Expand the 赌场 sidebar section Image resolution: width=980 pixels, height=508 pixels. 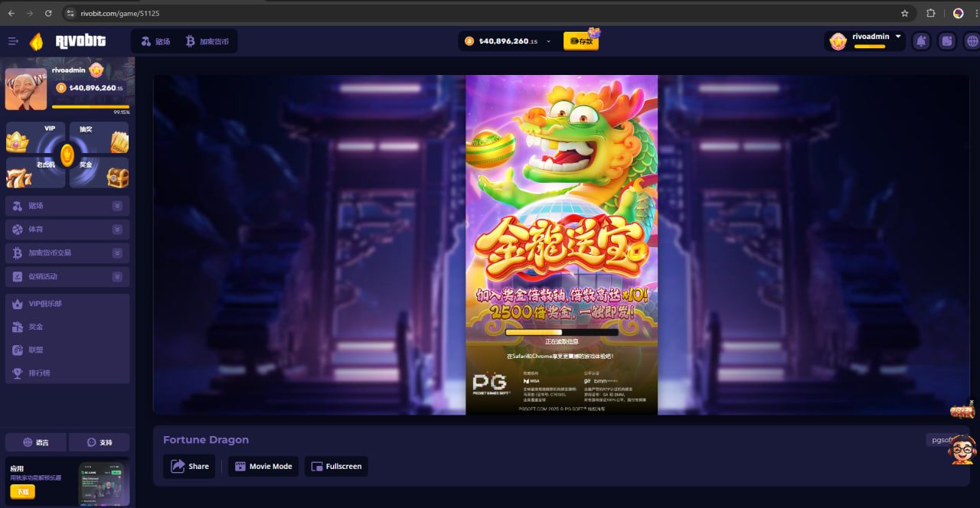click(x=67, y=206)
